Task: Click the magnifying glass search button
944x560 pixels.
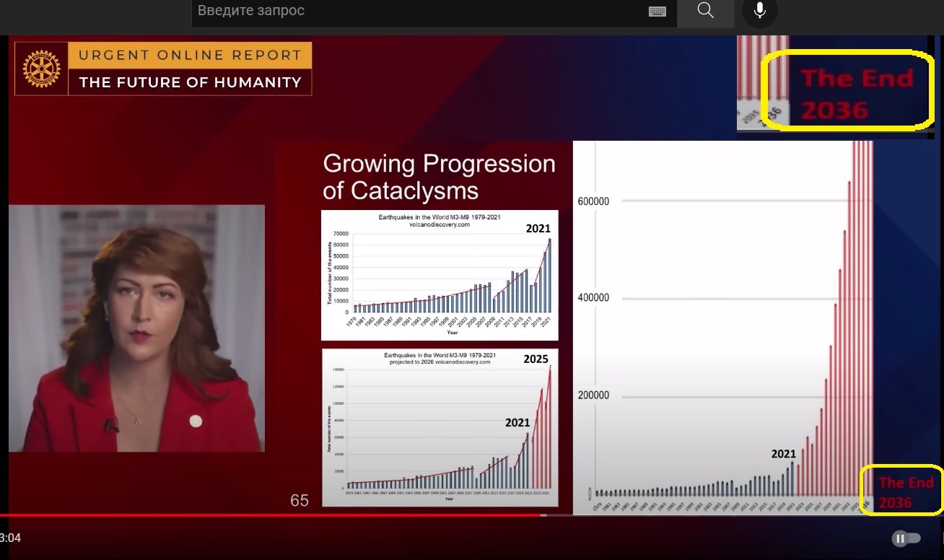Action: [x=706, y=11]
